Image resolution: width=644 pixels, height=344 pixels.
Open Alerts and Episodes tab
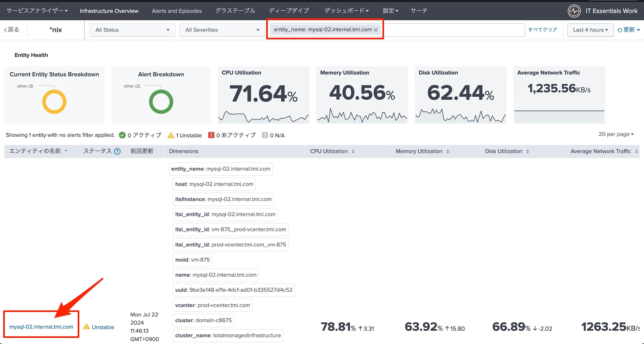point(177,11)
